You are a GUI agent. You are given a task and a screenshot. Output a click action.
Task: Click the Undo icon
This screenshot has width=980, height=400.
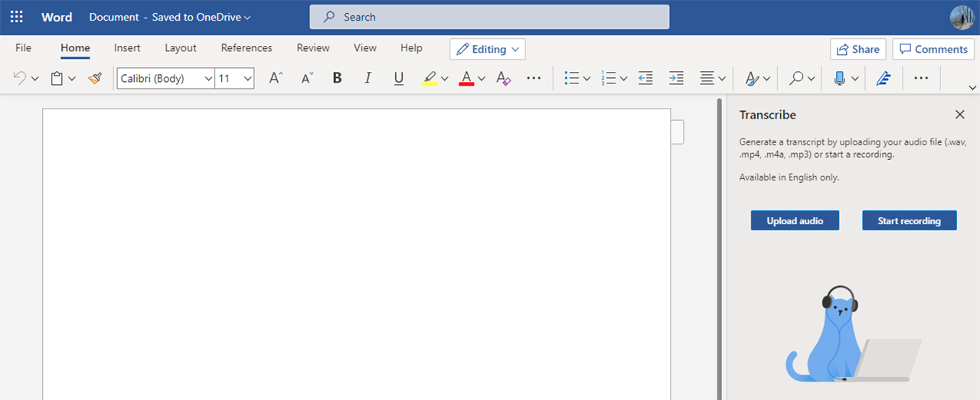tap(20, 78)
